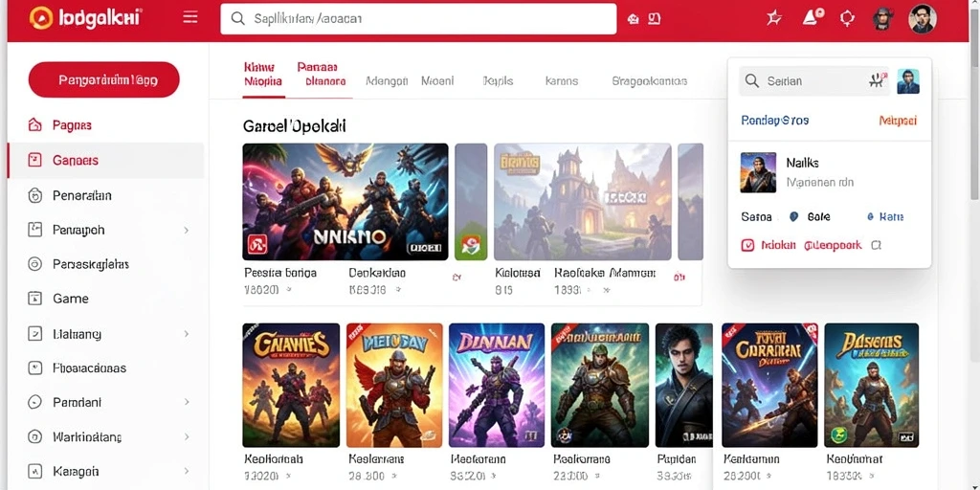Open the red-winged warrior game card
This screenshot has height=490, width=980.
click(x=394, y=385)
